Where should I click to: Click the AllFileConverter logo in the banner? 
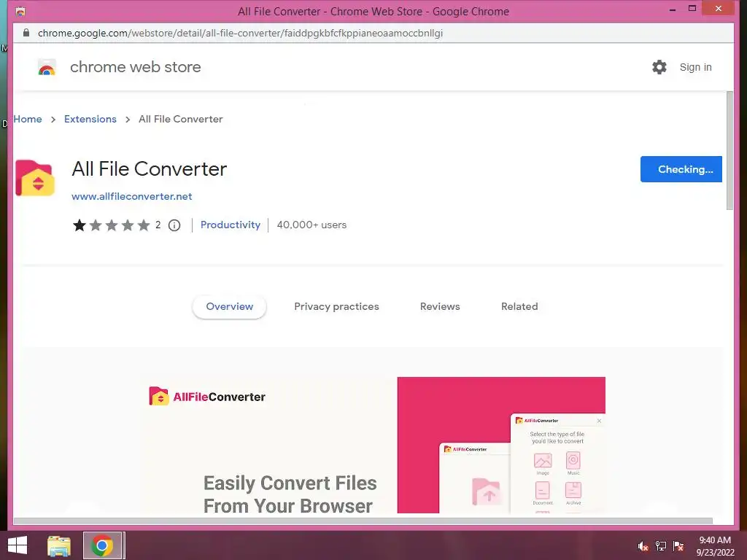pyautogui.click(x=207, y=396)
